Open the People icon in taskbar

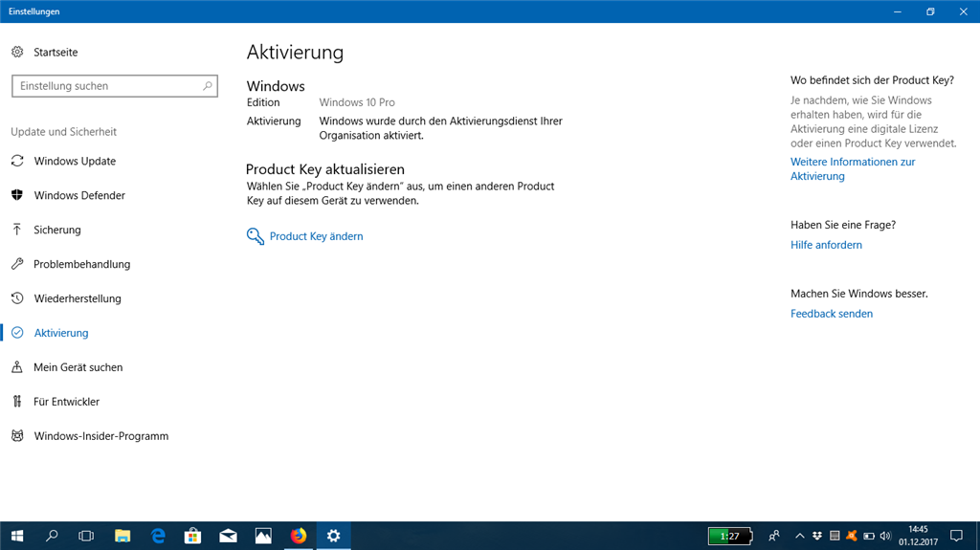click(773, 536)
